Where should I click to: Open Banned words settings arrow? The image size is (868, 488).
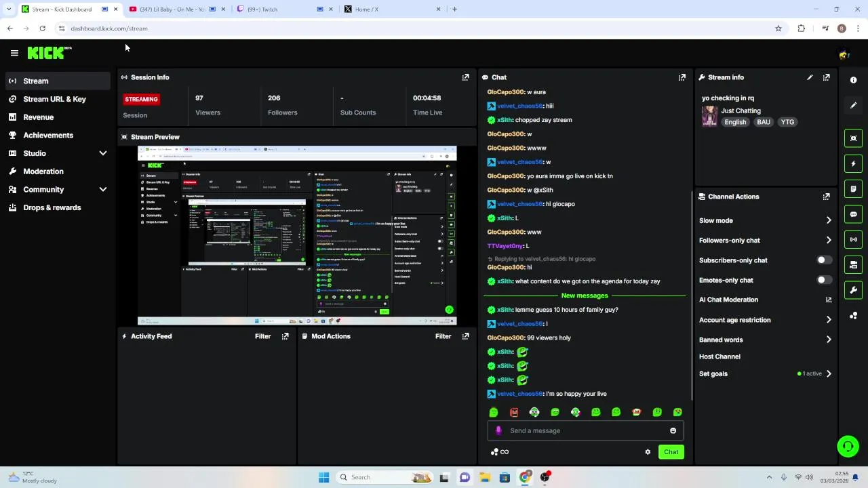point(828,340)
